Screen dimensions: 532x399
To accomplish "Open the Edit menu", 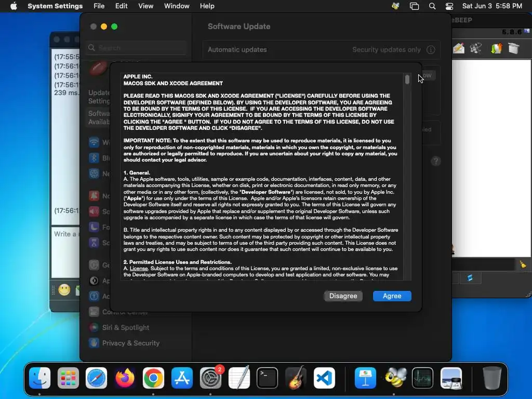I will pos(122,6).
